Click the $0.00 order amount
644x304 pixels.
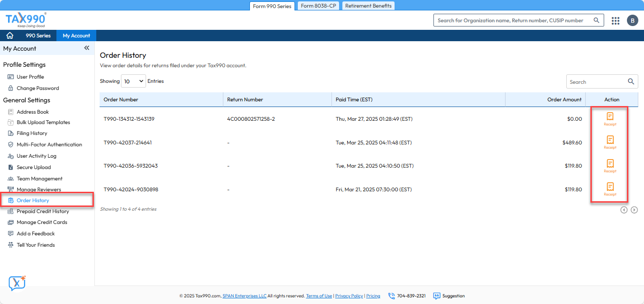click(574, 119)
